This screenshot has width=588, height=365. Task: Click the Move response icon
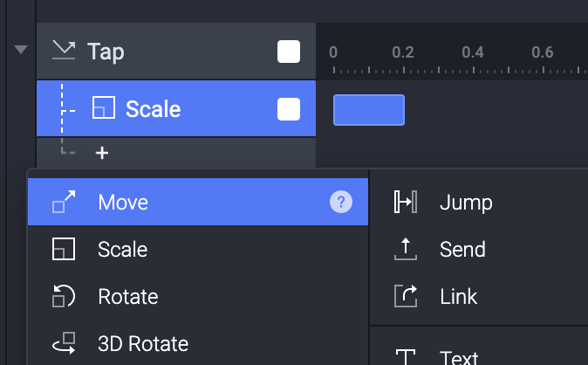click(x=64, y=203)
